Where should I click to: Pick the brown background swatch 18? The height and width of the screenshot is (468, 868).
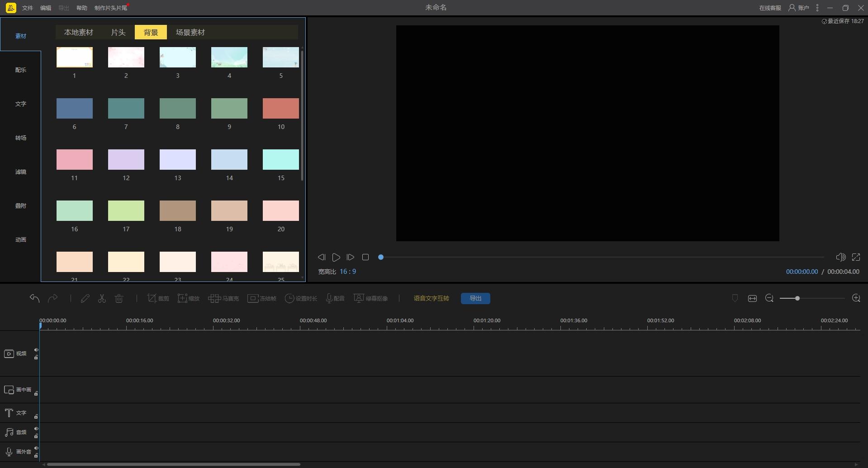pyautogui.click(x=178, y=210)
